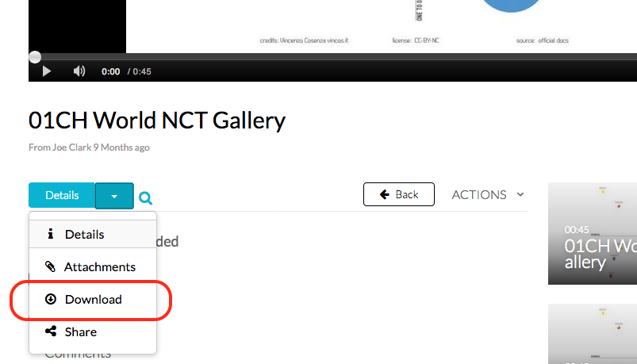This screenshot has width=637, height=364.
Task: Open the second related video thumbnail
Action: coord(593,334)
